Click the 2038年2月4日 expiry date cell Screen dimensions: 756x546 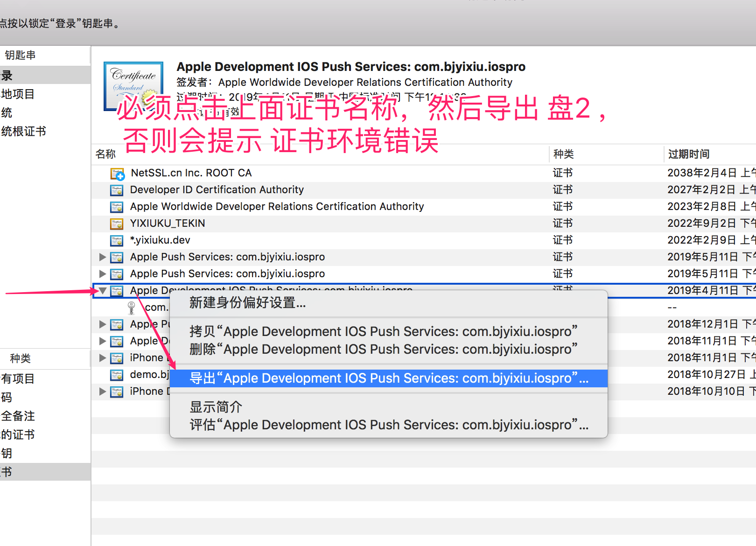click(x=711, y=173)
